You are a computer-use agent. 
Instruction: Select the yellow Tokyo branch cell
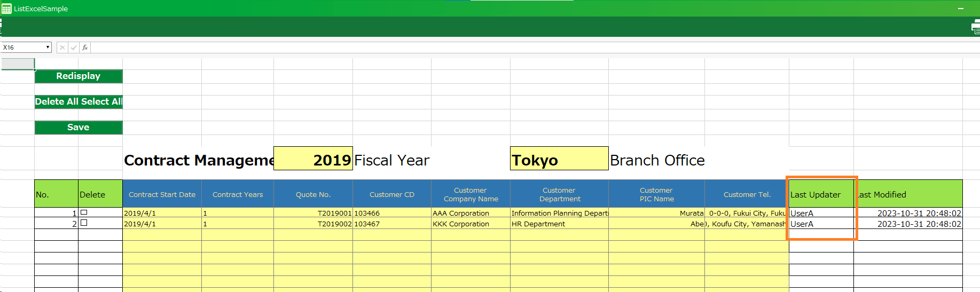click(559, 159)
